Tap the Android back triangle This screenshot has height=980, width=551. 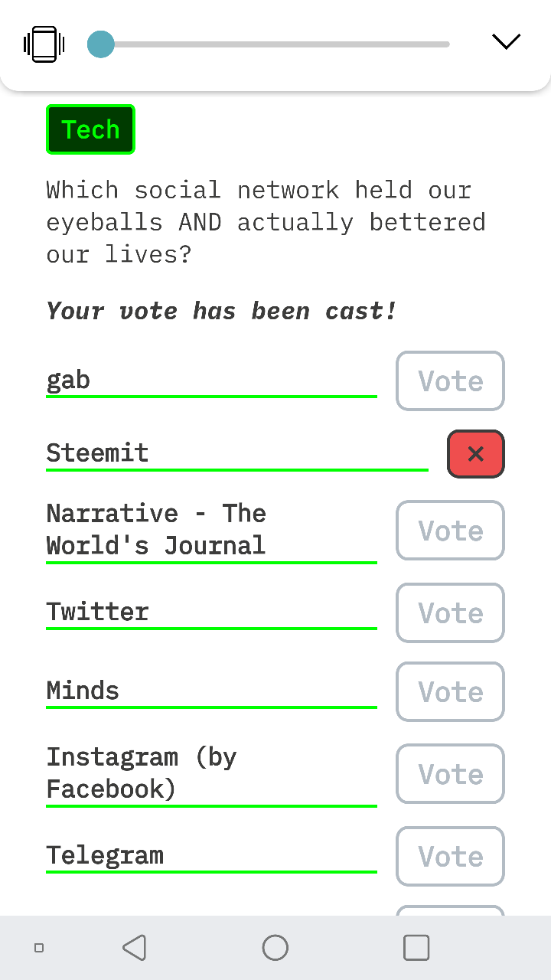click(x=135, y=948)
